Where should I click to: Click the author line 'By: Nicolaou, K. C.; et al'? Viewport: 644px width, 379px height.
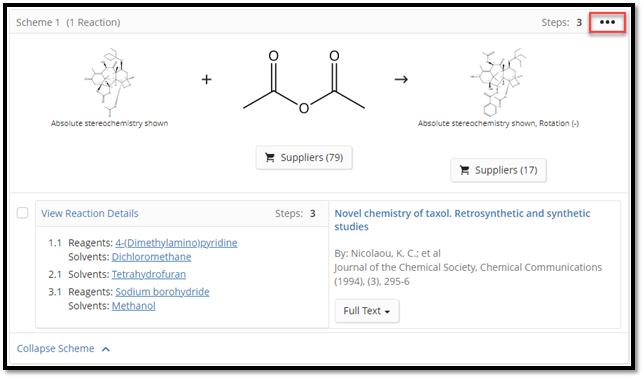pos(387,253)
